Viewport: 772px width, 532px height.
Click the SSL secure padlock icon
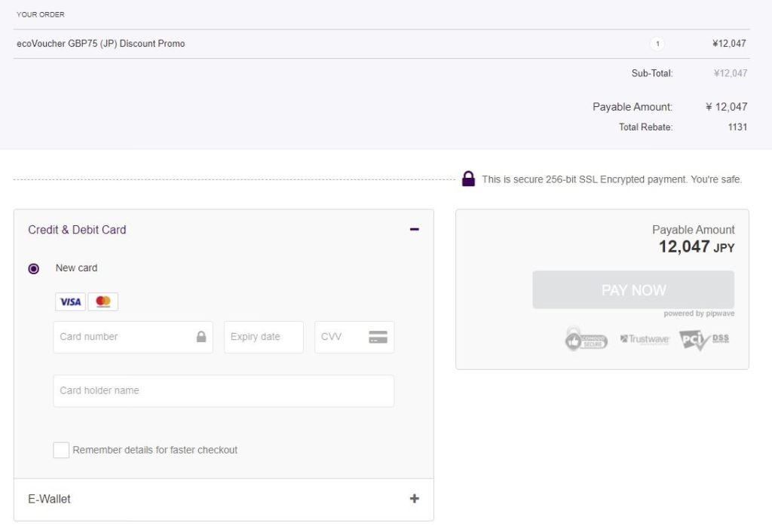[x=468, y=179]
